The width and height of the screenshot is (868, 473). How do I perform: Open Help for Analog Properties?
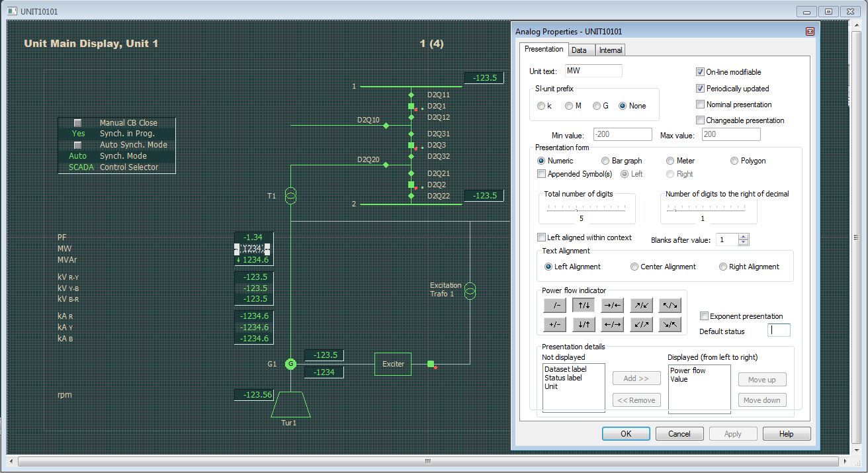point(787,434)
